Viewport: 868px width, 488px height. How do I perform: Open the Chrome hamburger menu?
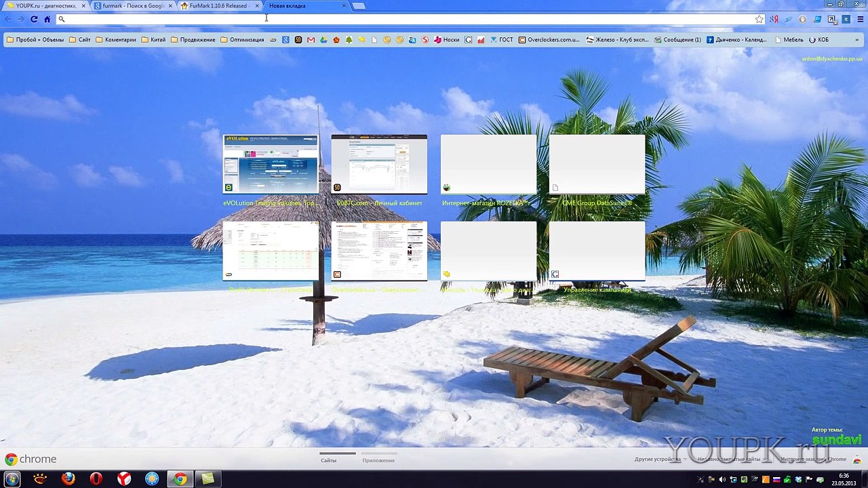[x=860, y=19]
